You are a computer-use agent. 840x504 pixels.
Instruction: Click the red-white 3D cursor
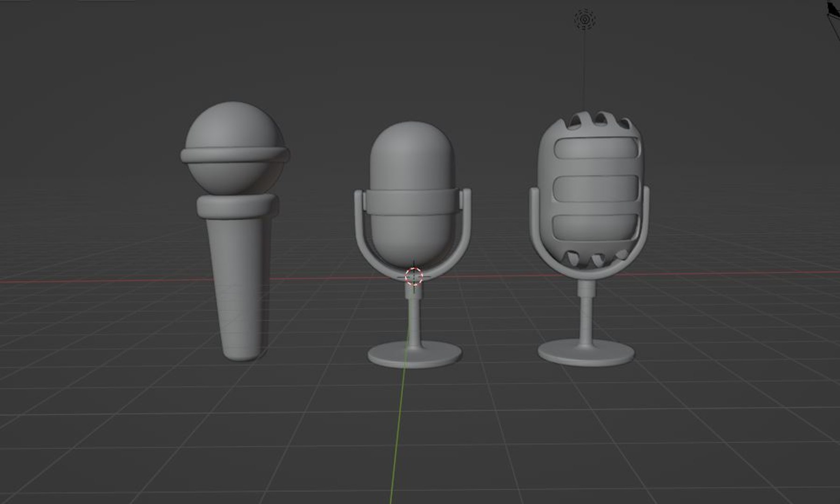coord(414,276)
